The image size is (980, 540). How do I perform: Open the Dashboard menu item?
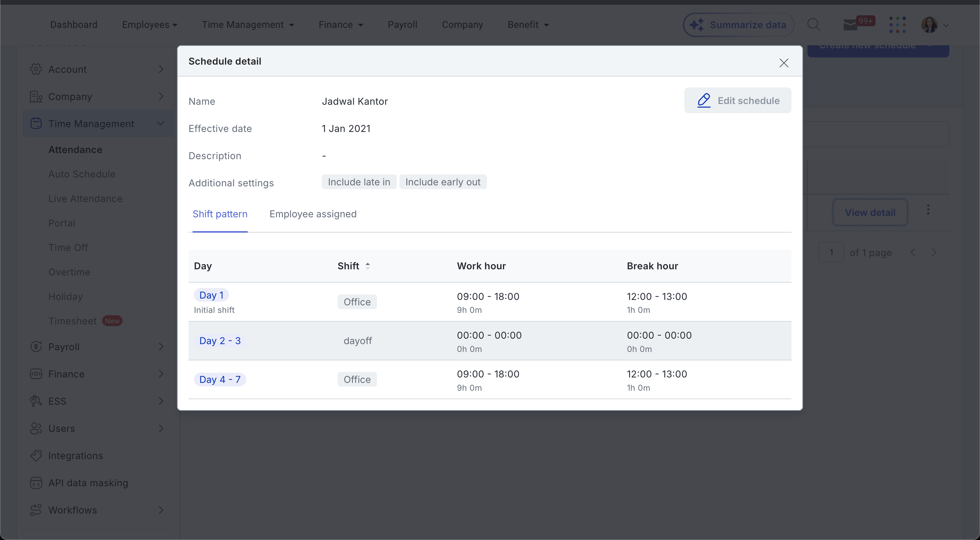pyautogui.click(x=74, y=25)
